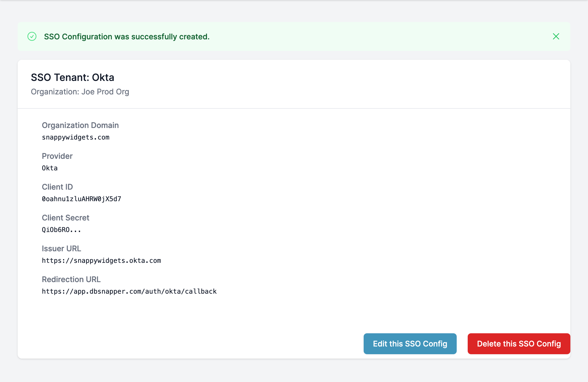Click the Client Secret value QiOb6RO...
The image size is (588, 382).
coord(61,230)
